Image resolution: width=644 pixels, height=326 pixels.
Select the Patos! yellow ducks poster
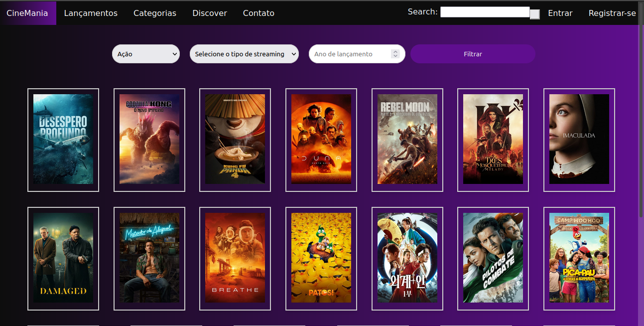321,258
